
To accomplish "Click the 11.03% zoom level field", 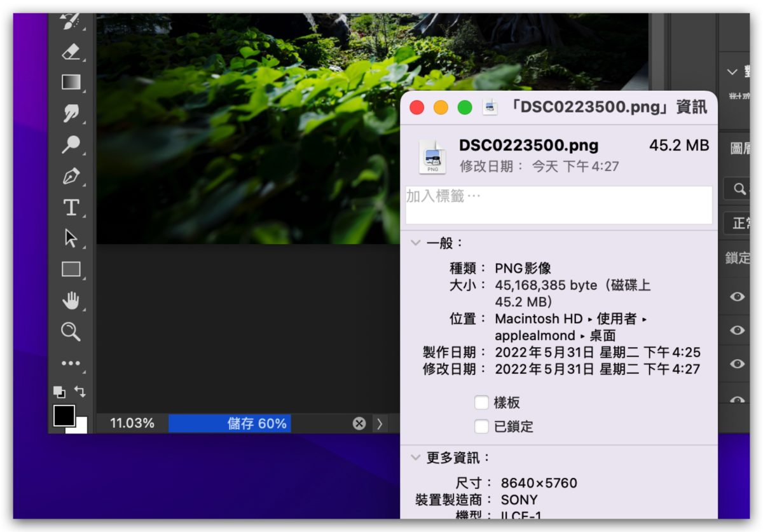I will coord(132,423).
